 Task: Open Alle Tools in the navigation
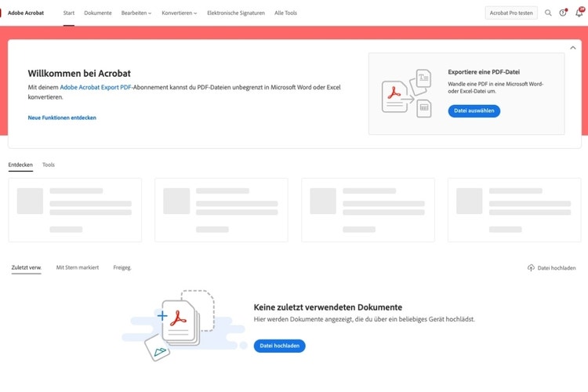[x=285, y=13]
